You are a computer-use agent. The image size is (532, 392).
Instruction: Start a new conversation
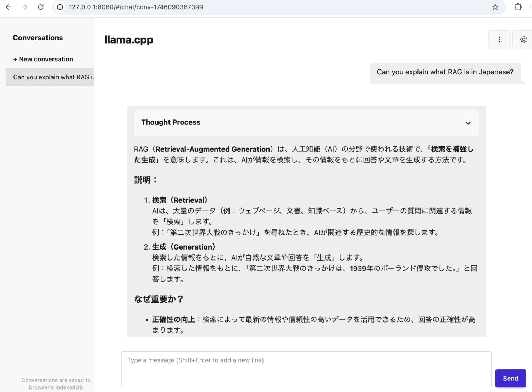(43, 59)
